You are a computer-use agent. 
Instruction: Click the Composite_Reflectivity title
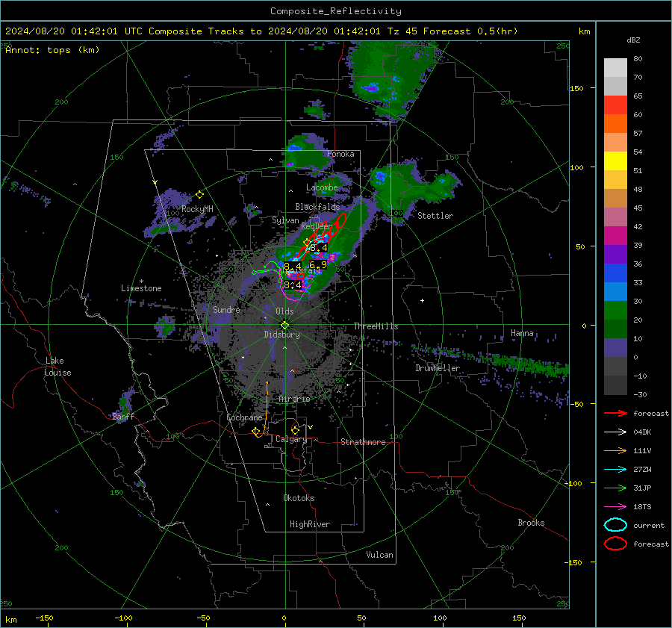click(x=336, y=11)
